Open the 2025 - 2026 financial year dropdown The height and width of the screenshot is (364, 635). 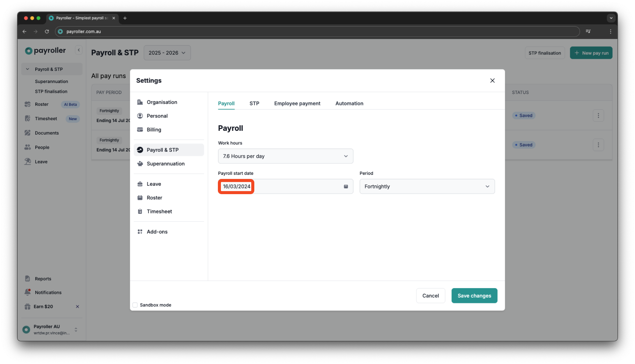tap(167, 53)
